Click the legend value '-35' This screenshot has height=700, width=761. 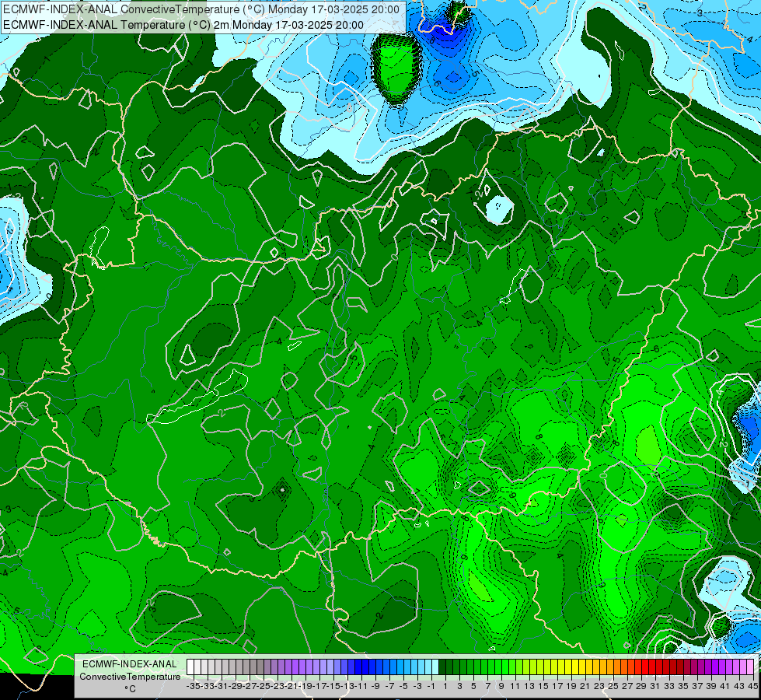[x=194, y=686]
